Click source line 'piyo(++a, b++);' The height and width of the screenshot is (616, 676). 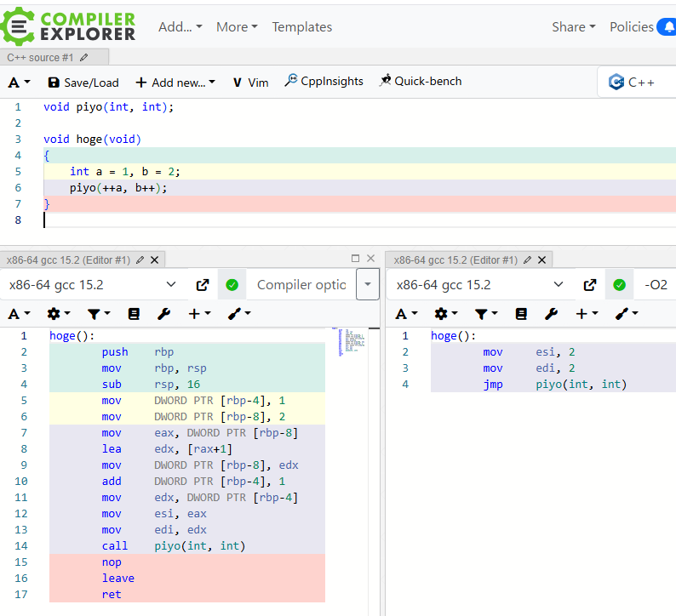coord(118,188)
